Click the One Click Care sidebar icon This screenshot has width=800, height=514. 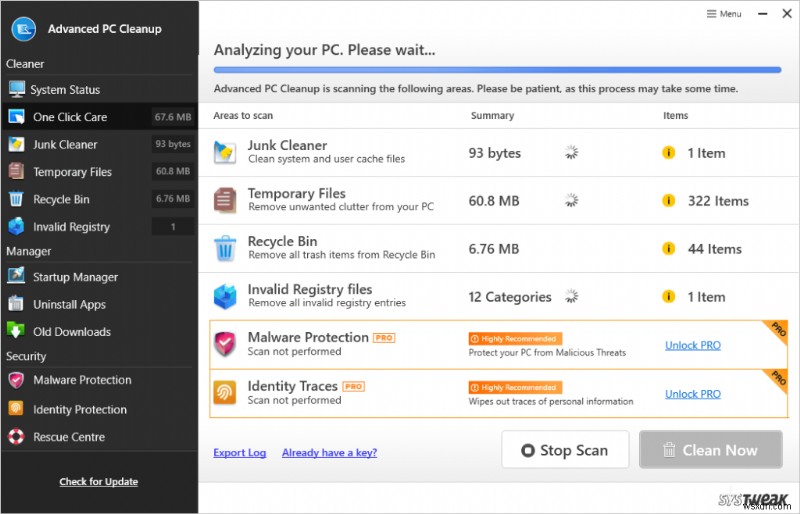tap(16, 117)
